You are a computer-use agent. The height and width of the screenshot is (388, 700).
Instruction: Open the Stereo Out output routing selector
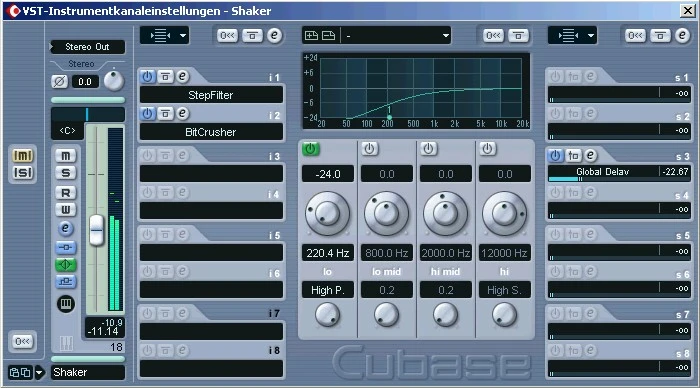tap(88, 47)
